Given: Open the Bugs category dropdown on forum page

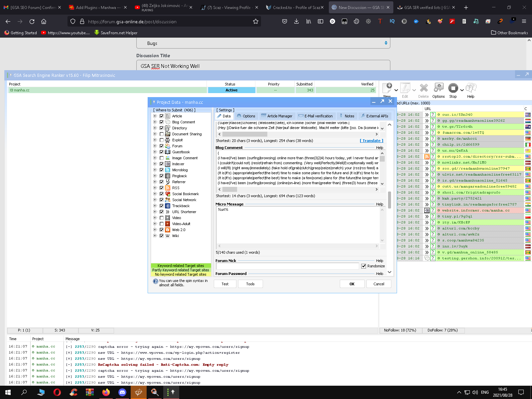Looking at the screenshot, I should point(263,43).
